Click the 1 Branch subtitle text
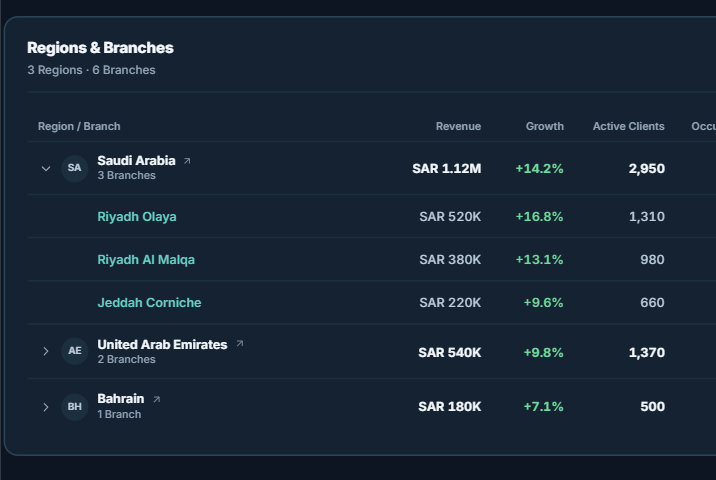Image resolution: width=716 pixels, height=480 pixels. coord(119,414)
